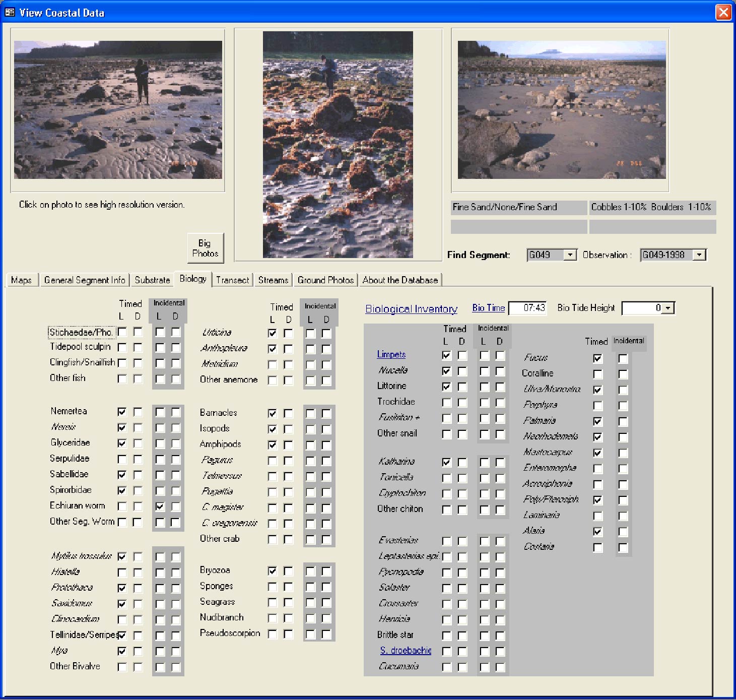Viewport: 736px width, 700px height.
Task: Open the Big Photos viewer
Action: [205, 248]
